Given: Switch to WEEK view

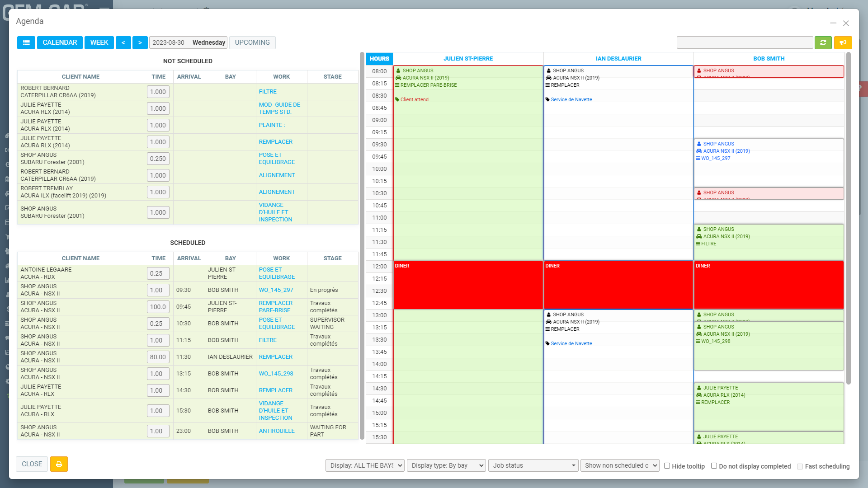Looking at the screenshot, I should tap(99, 42).
